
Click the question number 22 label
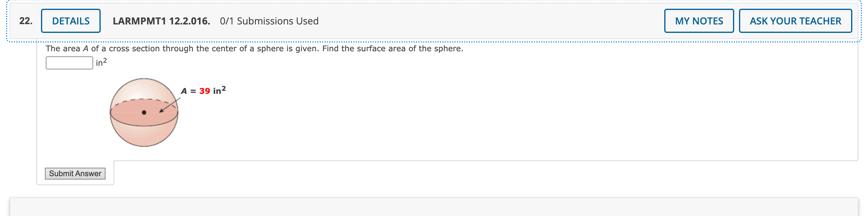tap(26, 21)
